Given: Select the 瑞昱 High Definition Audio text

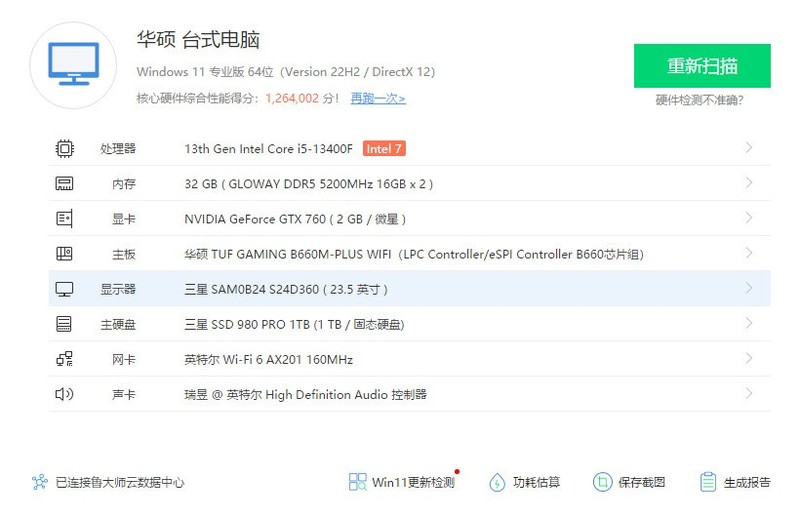Looking at the screenshot, I should click(306, 395).
